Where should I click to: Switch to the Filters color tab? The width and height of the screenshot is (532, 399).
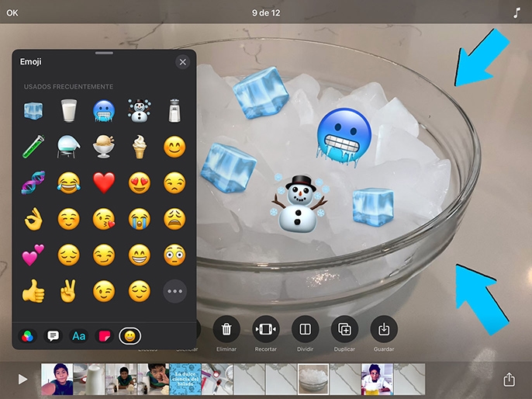27,336
